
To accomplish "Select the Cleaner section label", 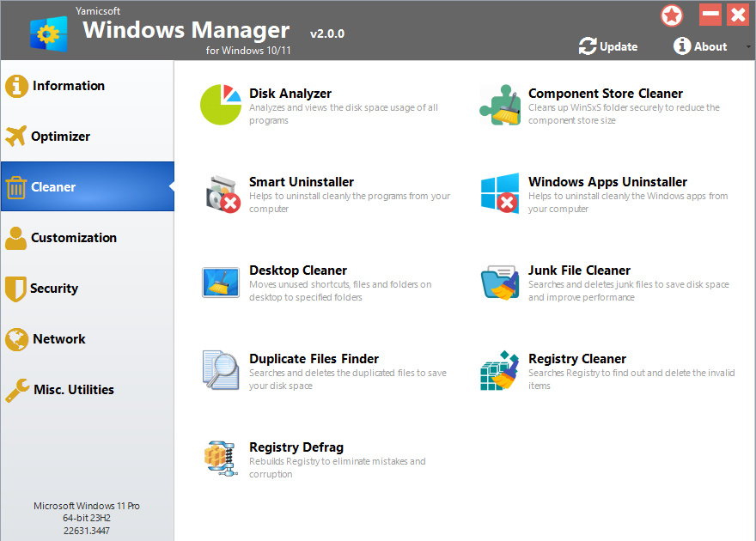I will (x=53, y=187).
